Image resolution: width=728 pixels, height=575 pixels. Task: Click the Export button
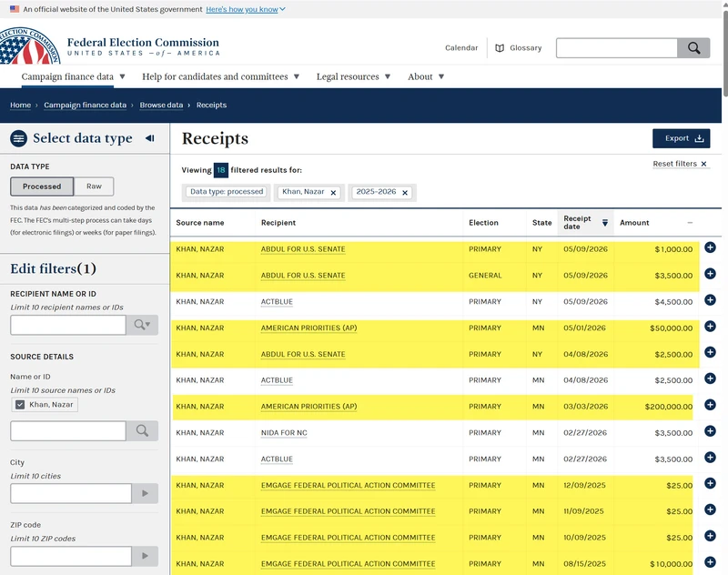click(681, 138)
